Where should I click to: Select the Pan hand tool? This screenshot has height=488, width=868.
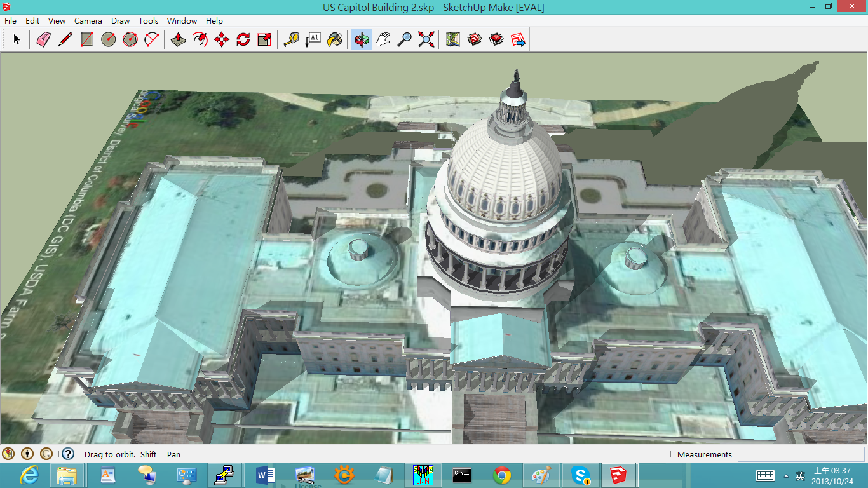(383, 39)
